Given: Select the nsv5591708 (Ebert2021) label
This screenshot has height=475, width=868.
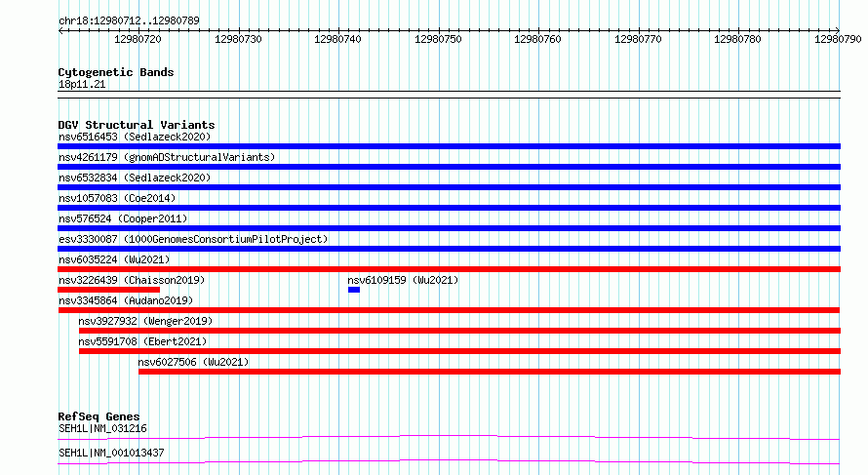Looking at the screenshot, I should click(x=142, y=341).
